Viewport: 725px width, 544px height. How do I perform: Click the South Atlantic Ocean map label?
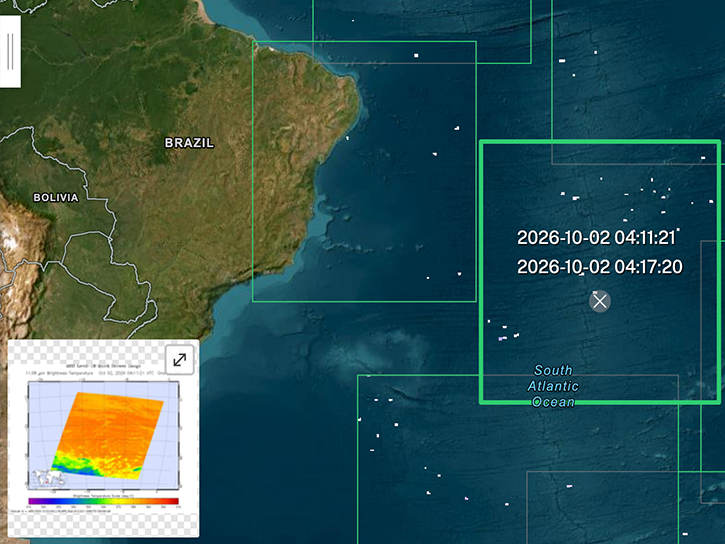tap(553, 386)
